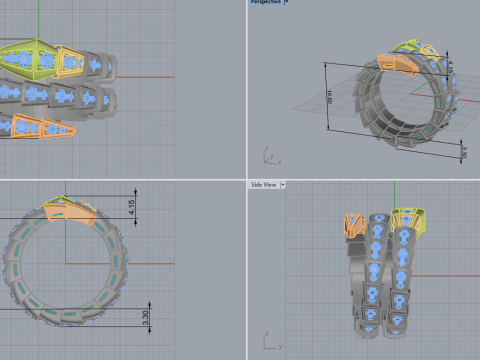
Task: Select the green snake head in the top view
Action: [28, 60]
